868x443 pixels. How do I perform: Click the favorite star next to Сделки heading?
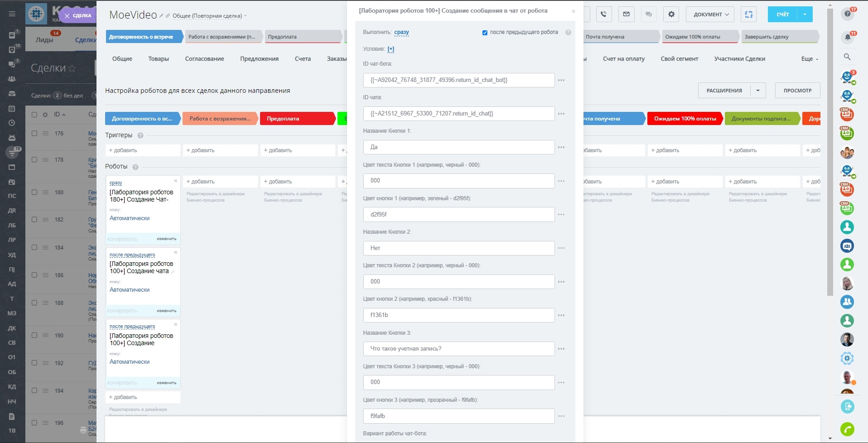coord(72,68)
